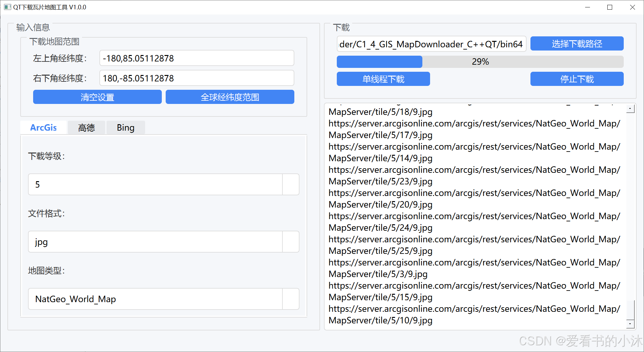Click the 全球经纬度范围 button
This screenshot has height=352, width=644.
coord(230,97)
